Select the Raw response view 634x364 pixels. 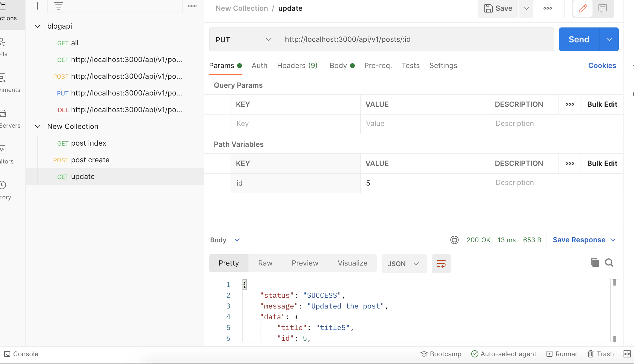click(265, 263)
